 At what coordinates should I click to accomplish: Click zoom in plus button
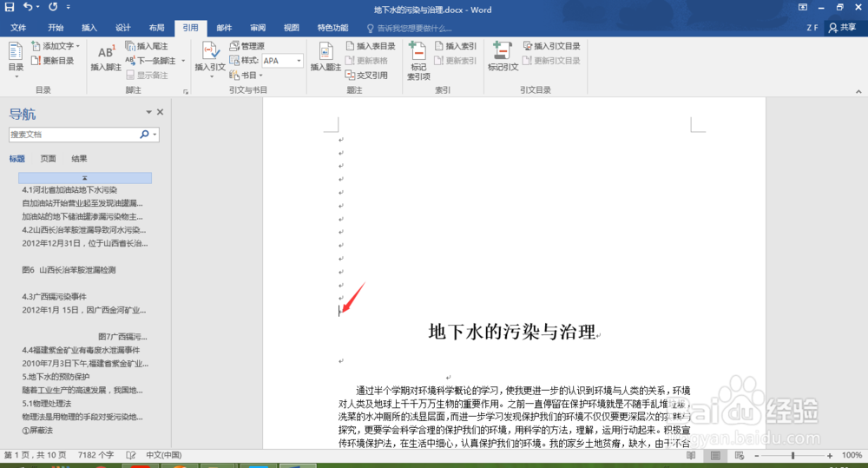click(830, 456)
